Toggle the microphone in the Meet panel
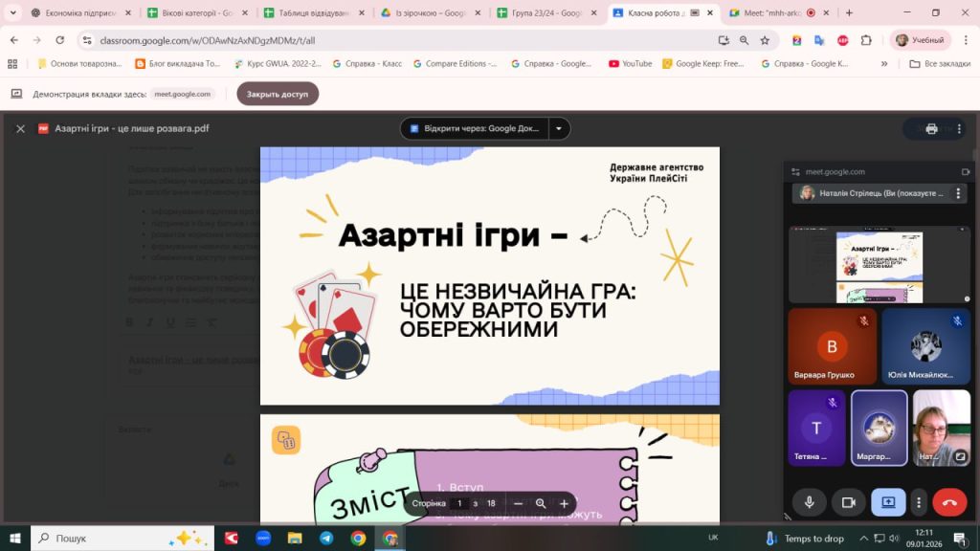 coord(810,501)
